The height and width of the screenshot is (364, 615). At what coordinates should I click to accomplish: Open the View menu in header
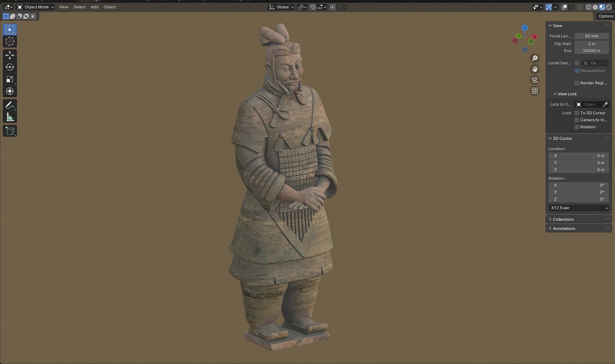click(64, 7)
